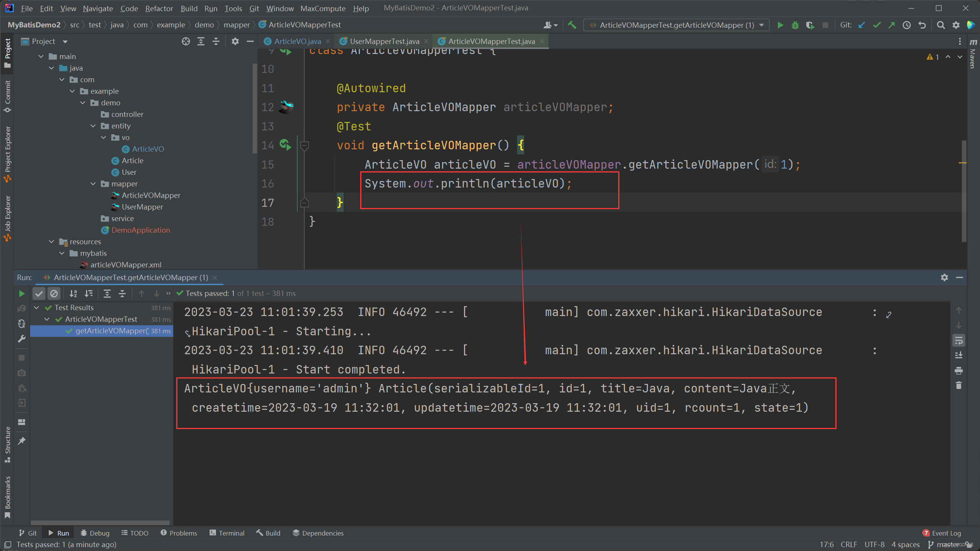Click the green Run button in top toolbar
Image resolution: width=980 pixels, height=551 pixels.
[x=780, y=25]
